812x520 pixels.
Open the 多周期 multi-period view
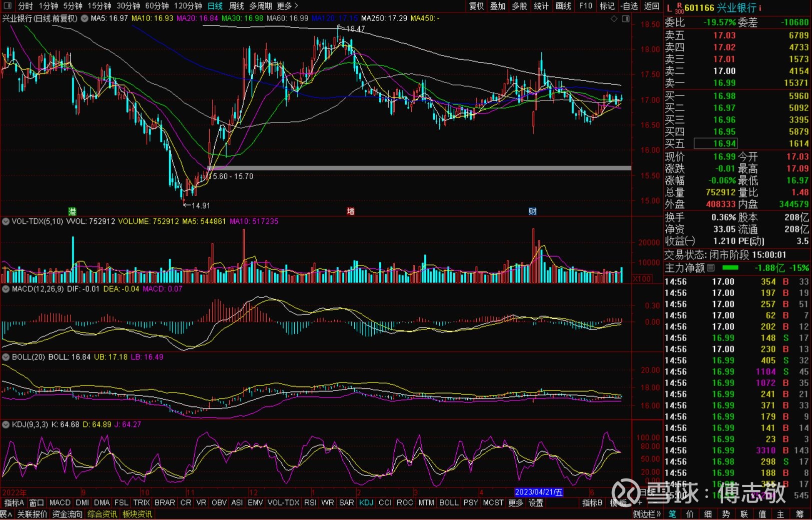tap(260, 6)
